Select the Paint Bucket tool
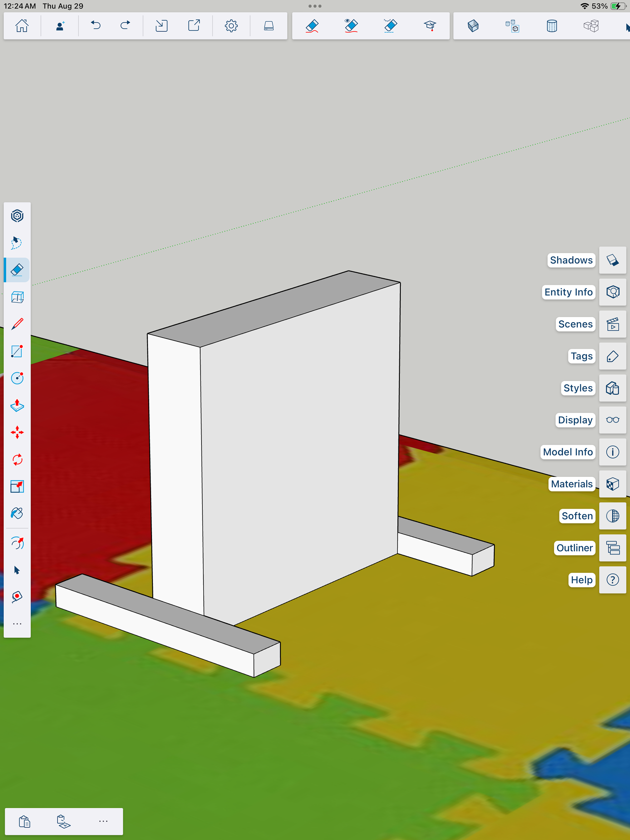The width and height of the screenshot is (630, 840). pyautogui.click(x=17, y=513)
